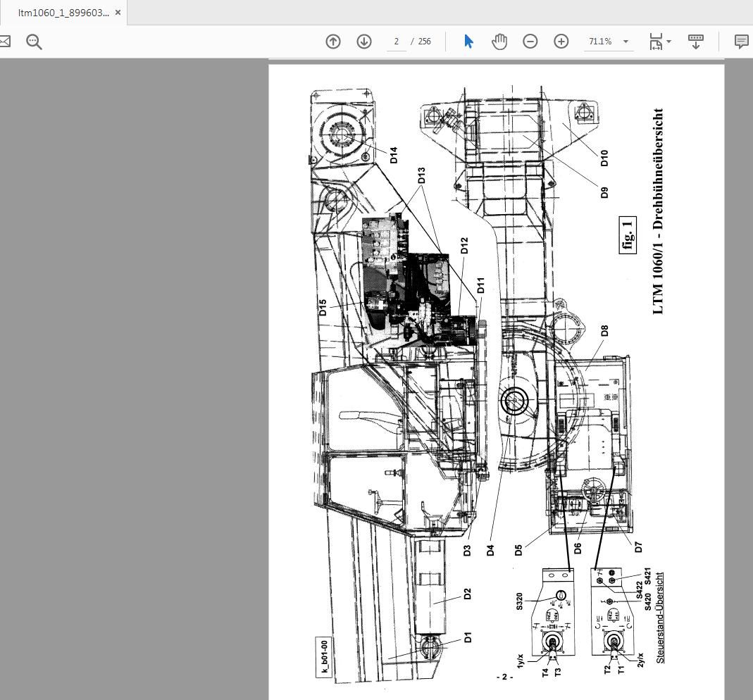Activate the hand pan tool
Viewport: 753px width, 700px height.
[499, 42]
